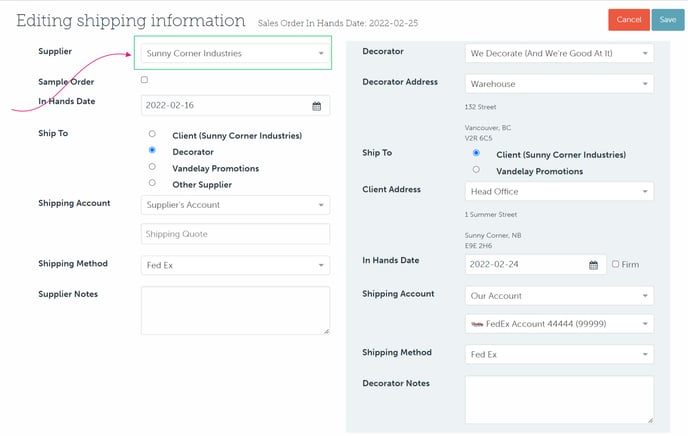This screenshot has height=436, width=688.
Task: Click the Save button
Action: [x=666, y=19]
